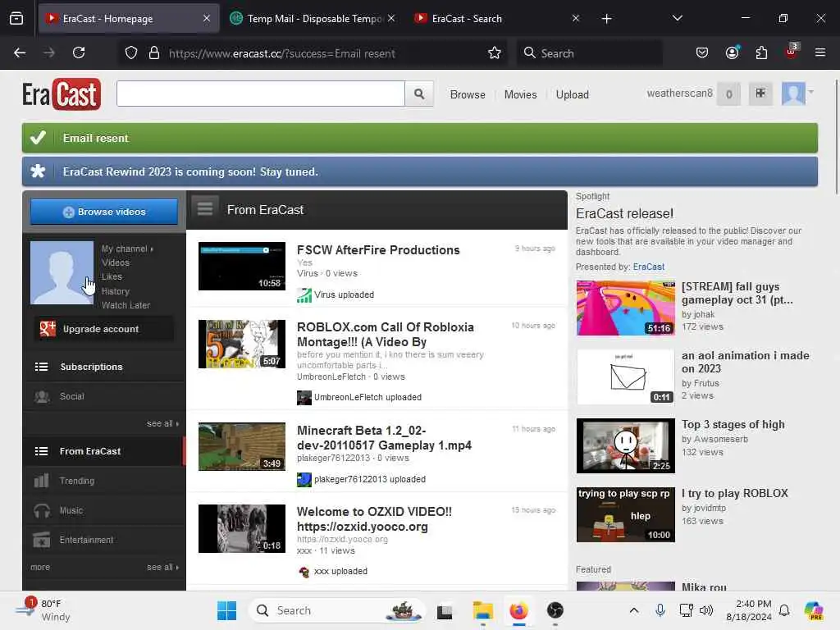The height and width of the screenshot is (630, 840).
Task: Click the Upgrade account button
Action: [104, 329]
